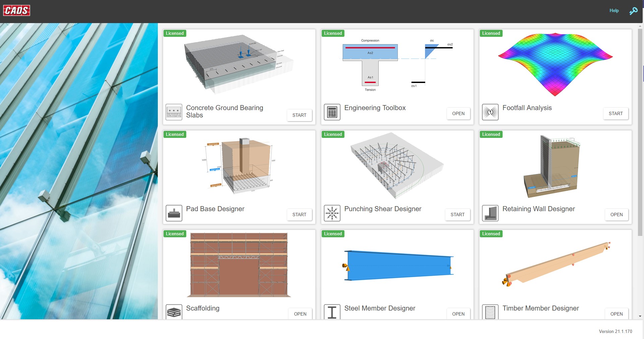Open Timber Member Designer
The image size is (644, 339).
coord(616,314)
